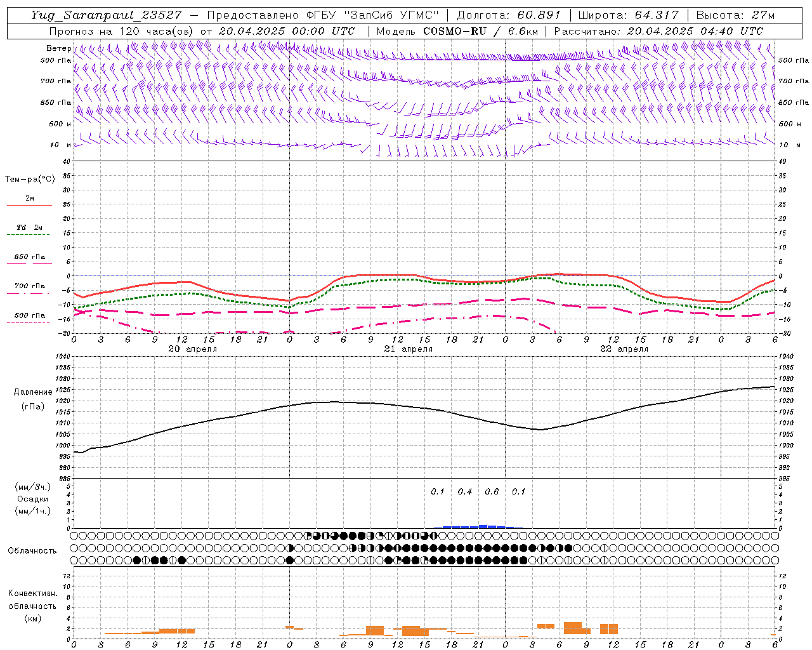Click the Долгота: 60.891 value
The image size is (812, 650).
[x=509, y=15]
